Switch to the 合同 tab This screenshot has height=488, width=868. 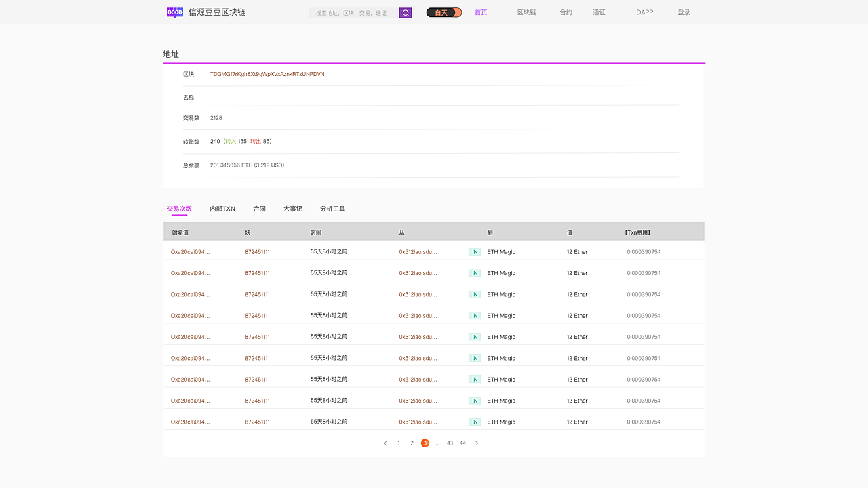(x=260, y=209)
